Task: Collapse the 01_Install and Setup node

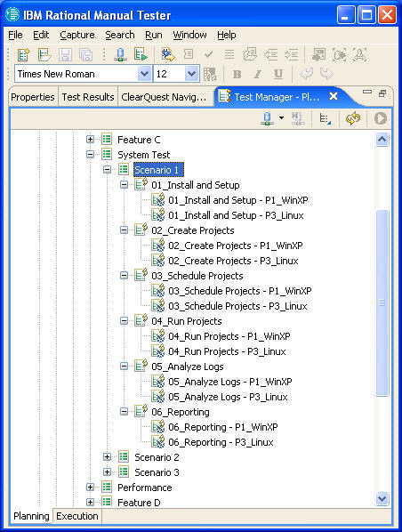Action: pos(124,184)
